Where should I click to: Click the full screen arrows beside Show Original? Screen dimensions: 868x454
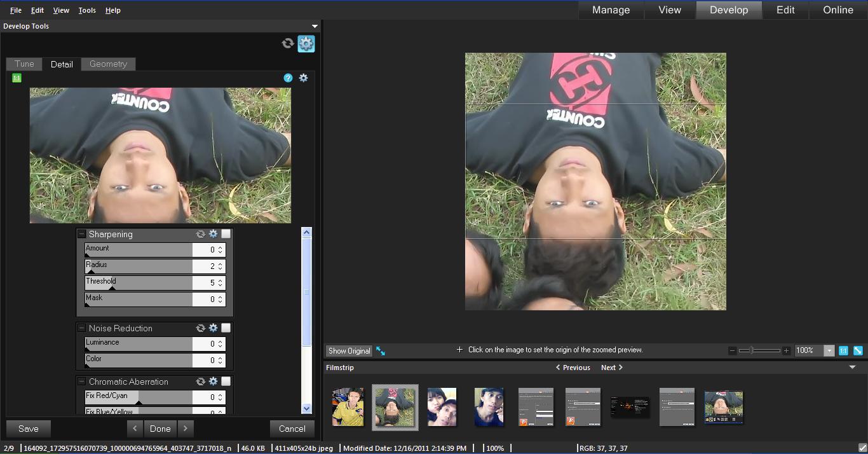[381, 350]
